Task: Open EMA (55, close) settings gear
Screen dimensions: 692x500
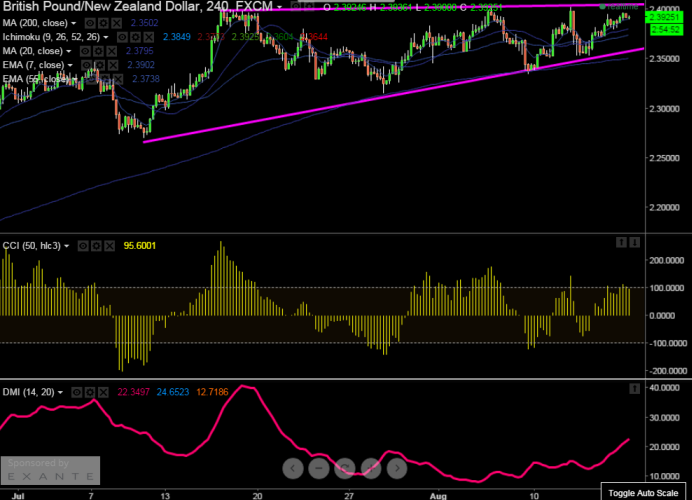Action: click(105, 79)
